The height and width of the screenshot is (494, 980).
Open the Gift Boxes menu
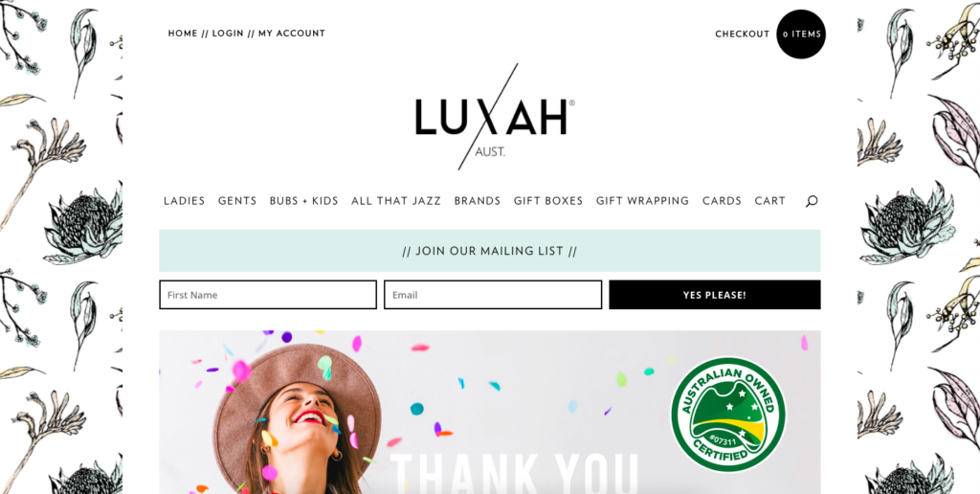(x=548, y=201)
